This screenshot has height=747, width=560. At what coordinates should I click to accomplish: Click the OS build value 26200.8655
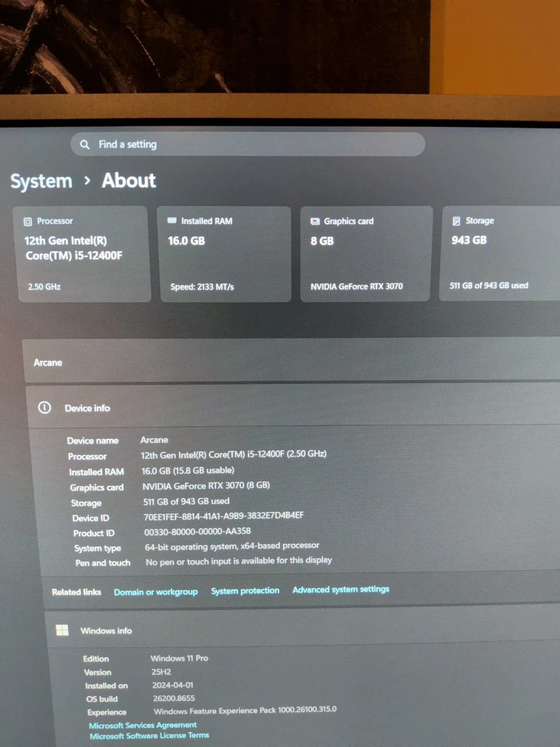pyautogui.click(x=174, y=698)
